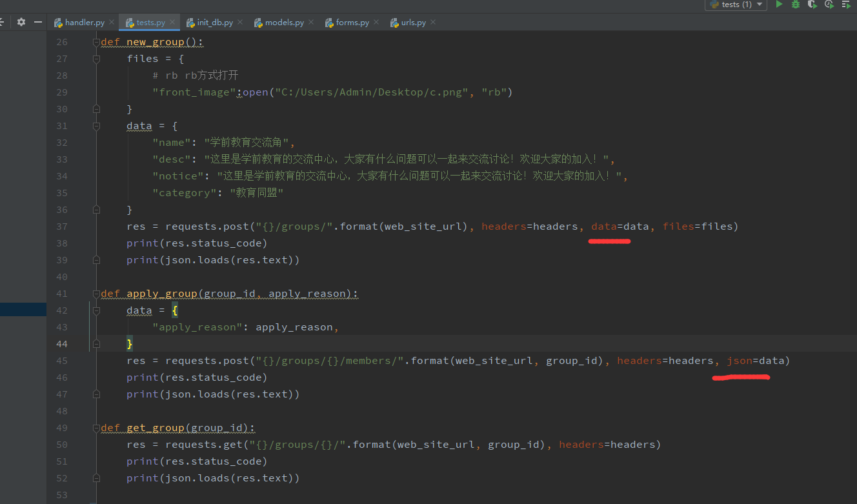The height and width of the screenshot is (504, 857).
Task: Click the "notice" key on line 34
Action: (178, 176)
